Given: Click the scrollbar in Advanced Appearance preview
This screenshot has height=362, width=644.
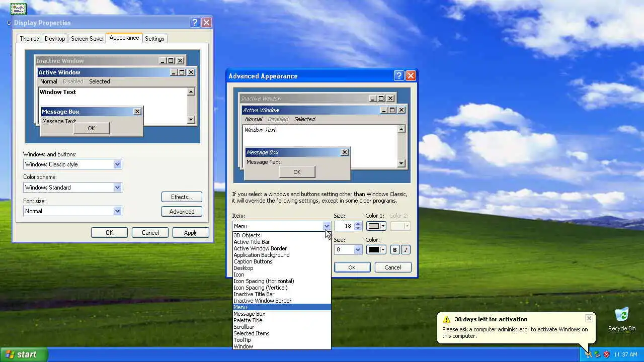Looking at the screenshot, I should pyautogui.click(x=401, y=146).
